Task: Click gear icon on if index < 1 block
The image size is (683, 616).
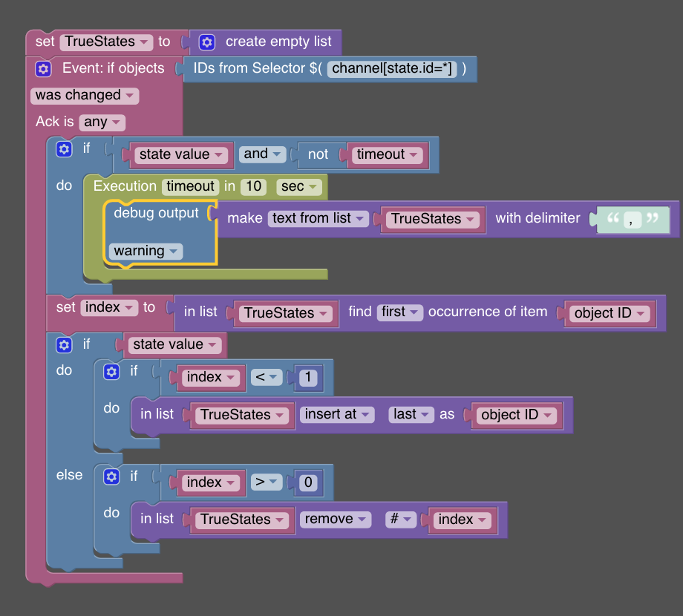Action: (x=111, y=372)
